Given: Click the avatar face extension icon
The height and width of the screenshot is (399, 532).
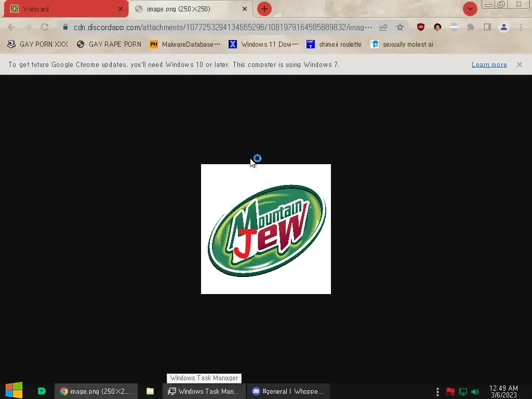Looking at the screenshot, I should click(x=437, y=27).
